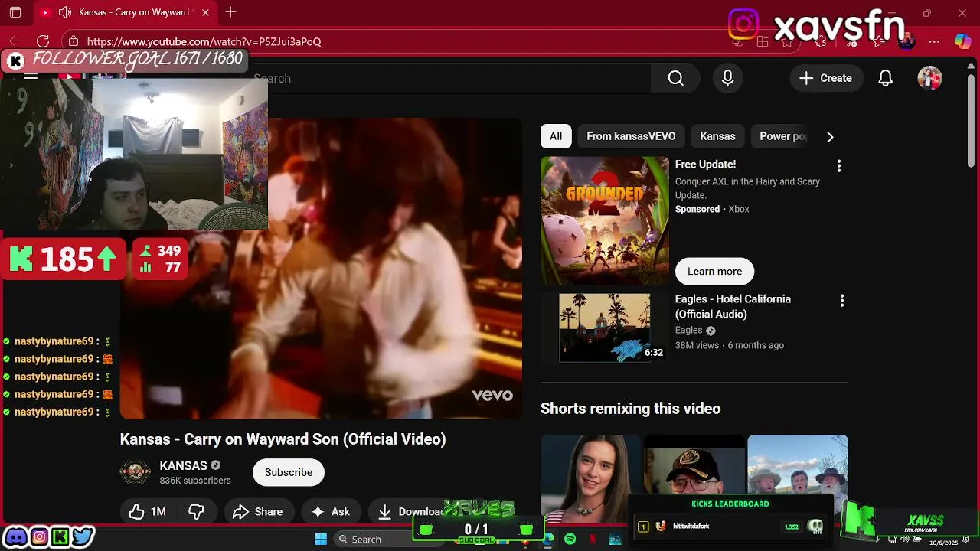Open YouTube account avatar menu
The image size is (980, 551).
[x=929, y=78]
